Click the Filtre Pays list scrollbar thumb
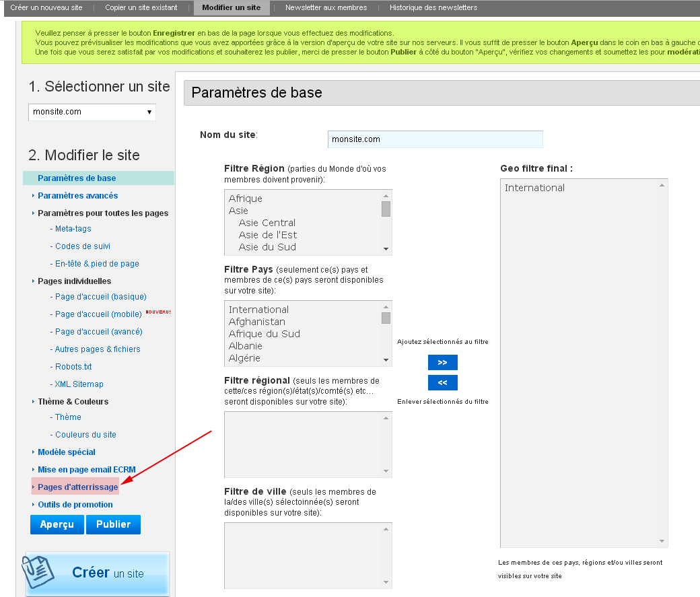 tap(386, 318)
